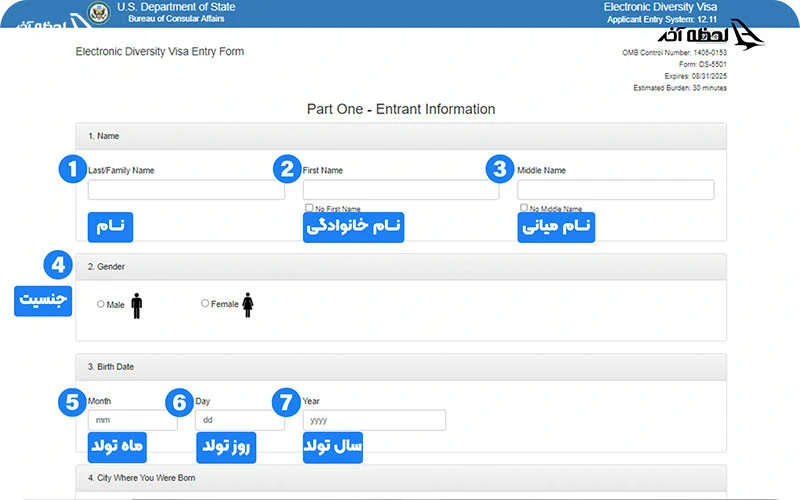Click the 'Month' label

point(99,401)
